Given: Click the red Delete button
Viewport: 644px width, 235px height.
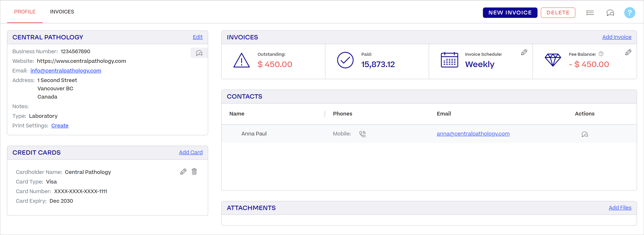Looking at the screenshot, I should [x=558, y=13].
